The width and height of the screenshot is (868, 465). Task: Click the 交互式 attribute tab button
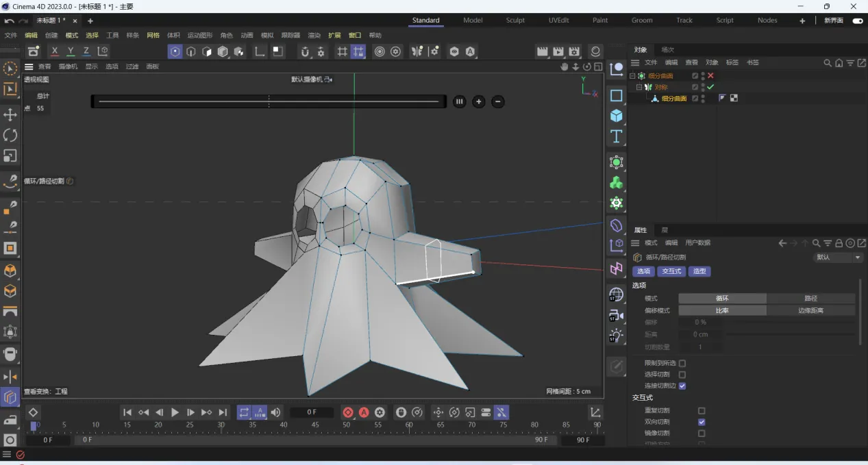671,271
